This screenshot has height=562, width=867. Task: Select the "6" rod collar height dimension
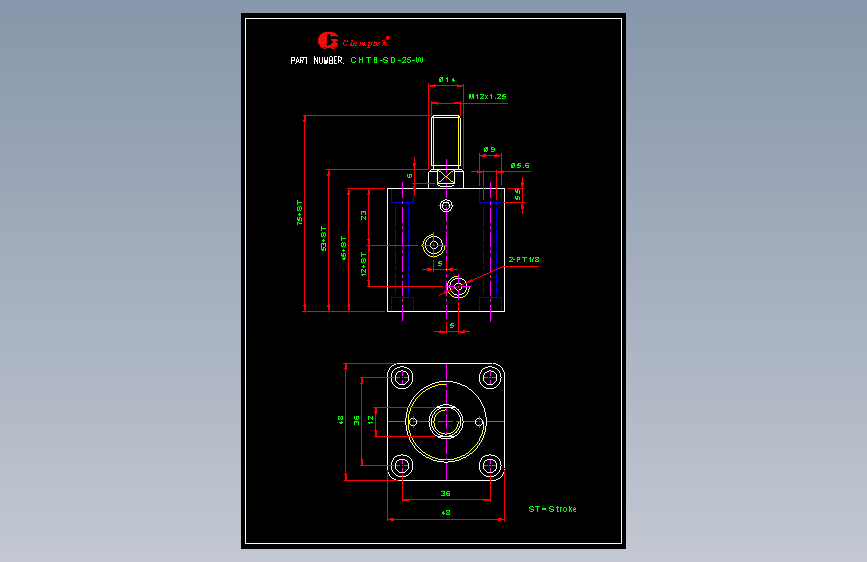[410, 176]
